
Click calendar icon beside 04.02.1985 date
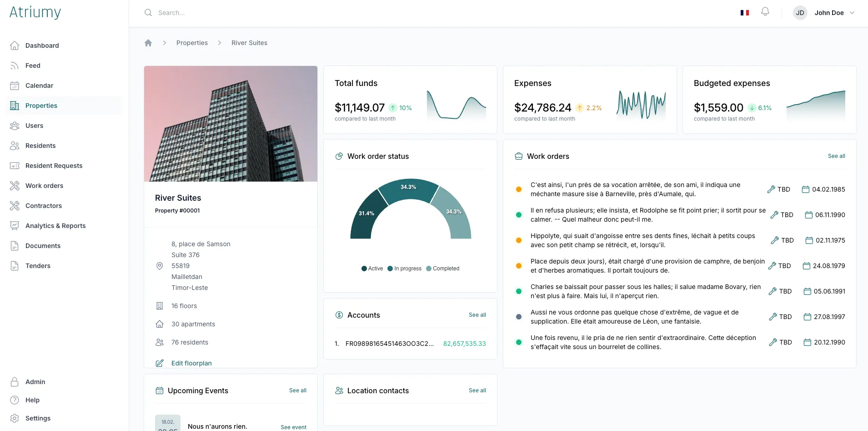click(805, 189)
